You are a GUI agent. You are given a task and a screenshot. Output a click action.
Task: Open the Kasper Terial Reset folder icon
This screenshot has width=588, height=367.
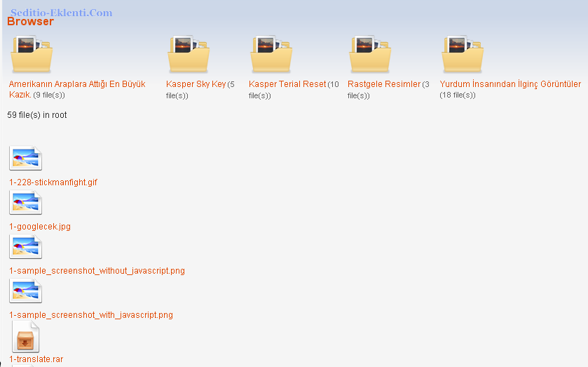click(x=271, y=55)
